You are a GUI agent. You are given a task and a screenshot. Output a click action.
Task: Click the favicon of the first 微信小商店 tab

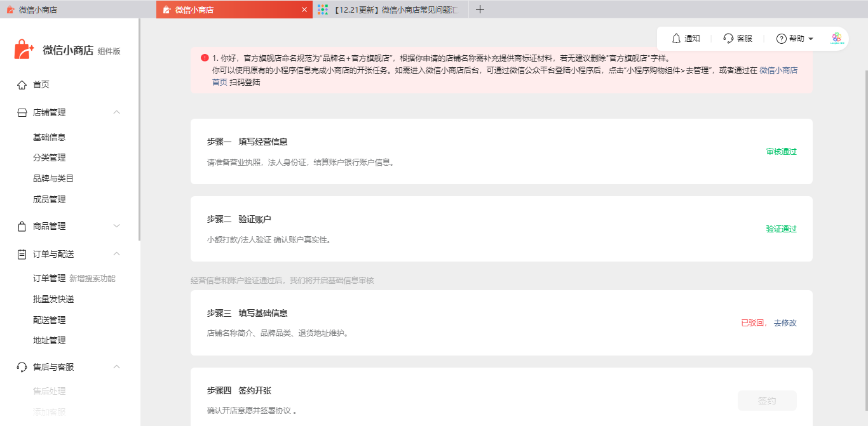(x=10, y=10)
